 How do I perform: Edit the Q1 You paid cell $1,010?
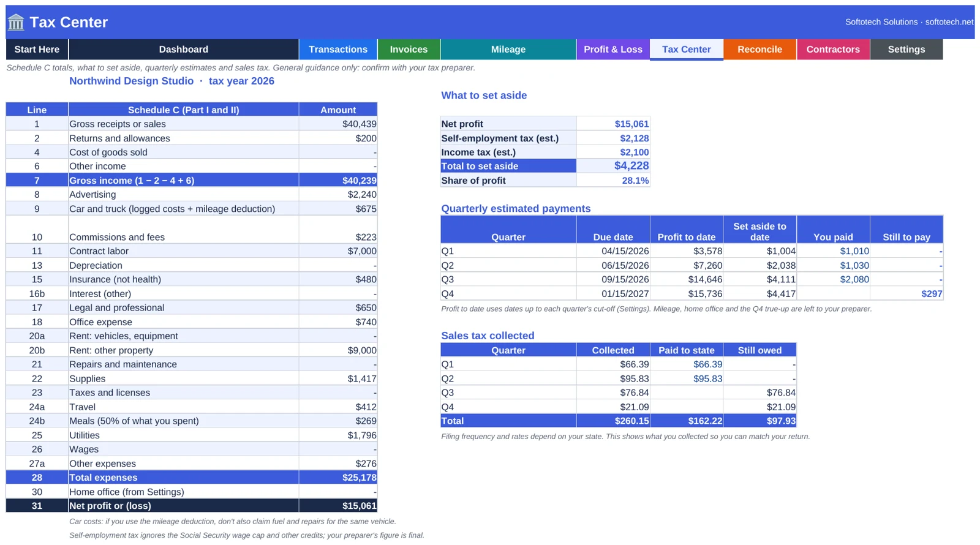coord(833,251)
